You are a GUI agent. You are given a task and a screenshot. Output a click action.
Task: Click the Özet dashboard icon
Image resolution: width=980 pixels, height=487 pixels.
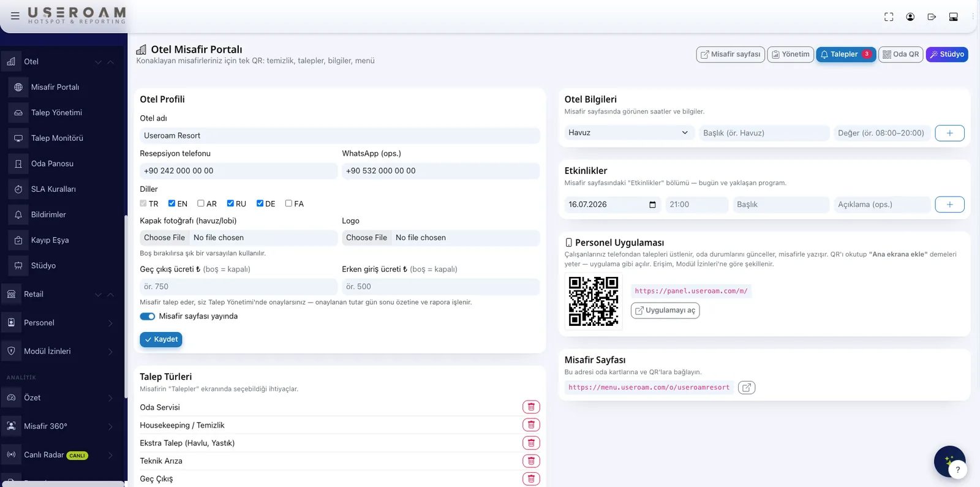(11, 398)
